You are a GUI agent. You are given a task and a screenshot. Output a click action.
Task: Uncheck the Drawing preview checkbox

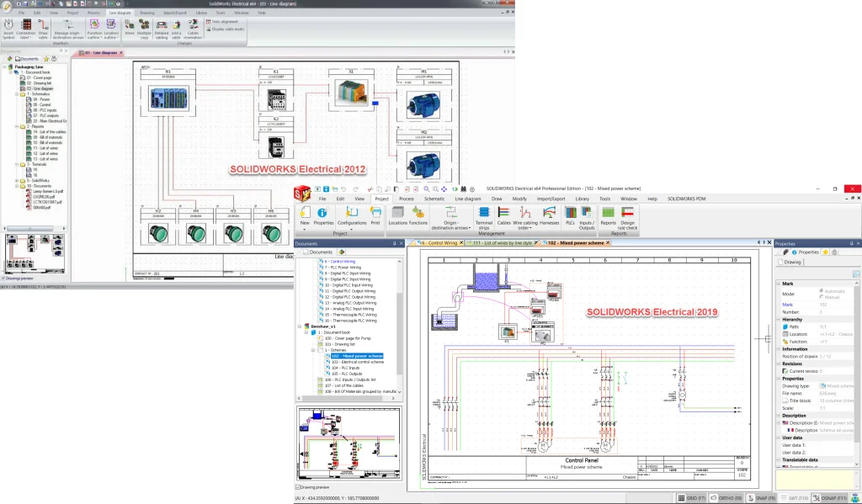point(297,486)
